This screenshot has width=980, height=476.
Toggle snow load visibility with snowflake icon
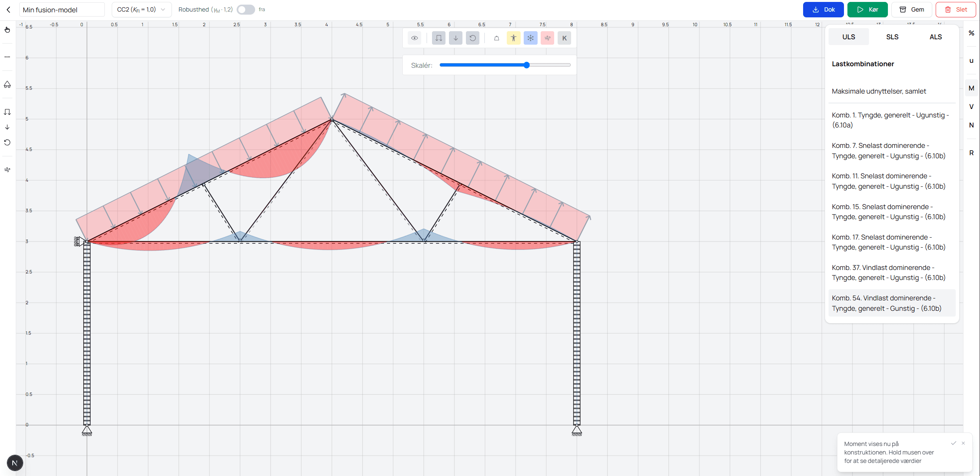pyautogui.click(x=531, y=38)
